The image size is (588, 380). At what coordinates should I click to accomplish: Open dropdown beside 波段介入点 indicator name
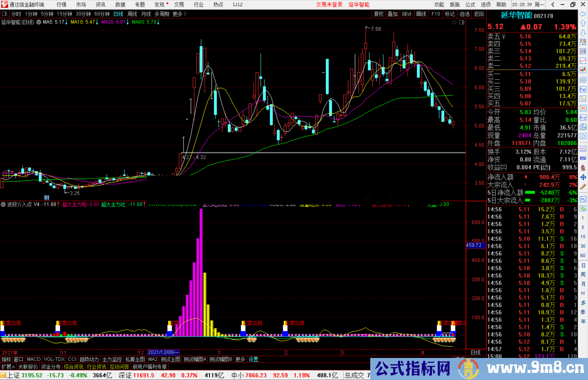tap(3, 204)
